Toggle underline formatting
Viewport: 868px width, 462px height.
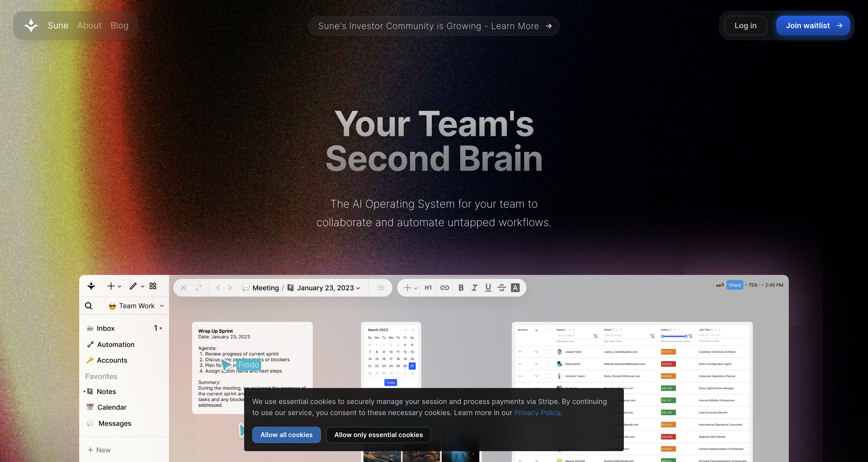[488, 288]
